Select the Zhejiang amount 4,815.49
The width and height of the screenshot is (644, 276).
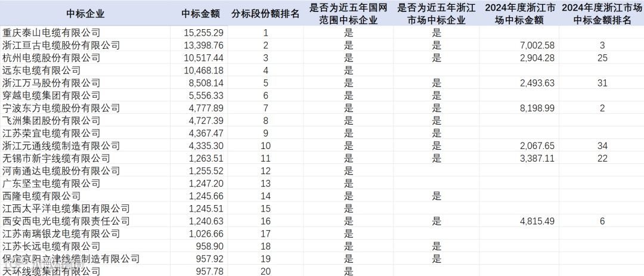537,221
